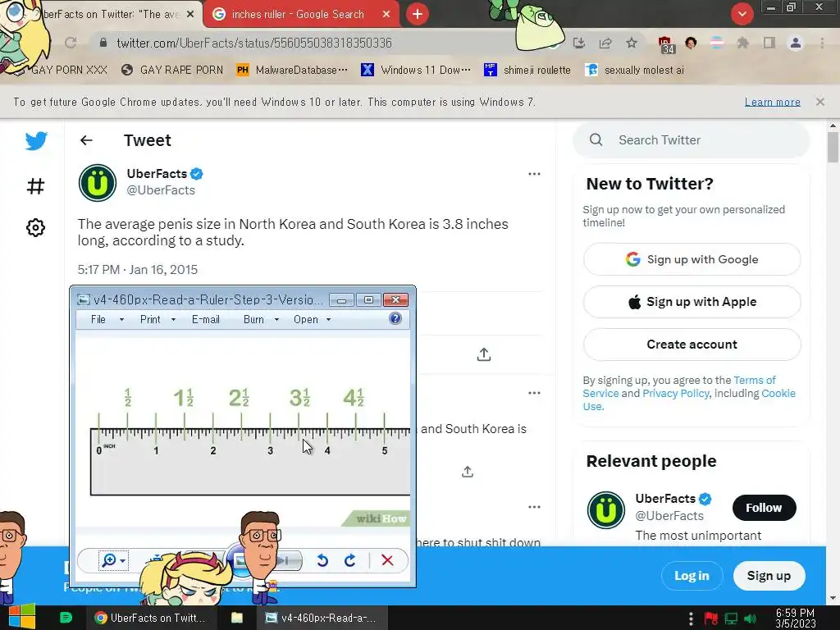The height and width of the screenshot is (630, 840).
Task: Open new tab with plus button
Action: tap(418, 14)
